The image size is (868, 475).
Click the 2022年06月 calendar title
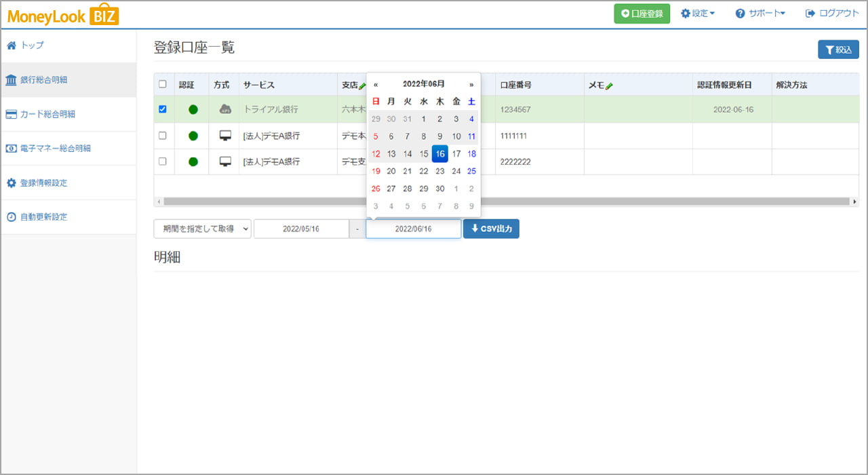[424, 84]
